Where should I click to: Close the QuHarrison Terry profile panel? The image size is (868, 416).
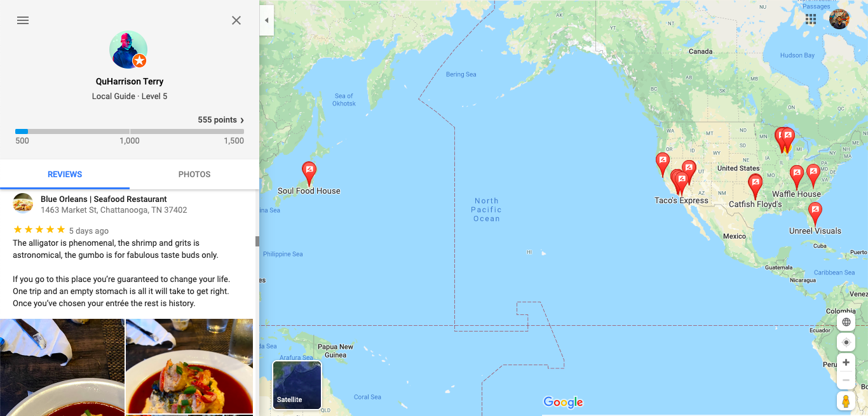pos(236,20)
